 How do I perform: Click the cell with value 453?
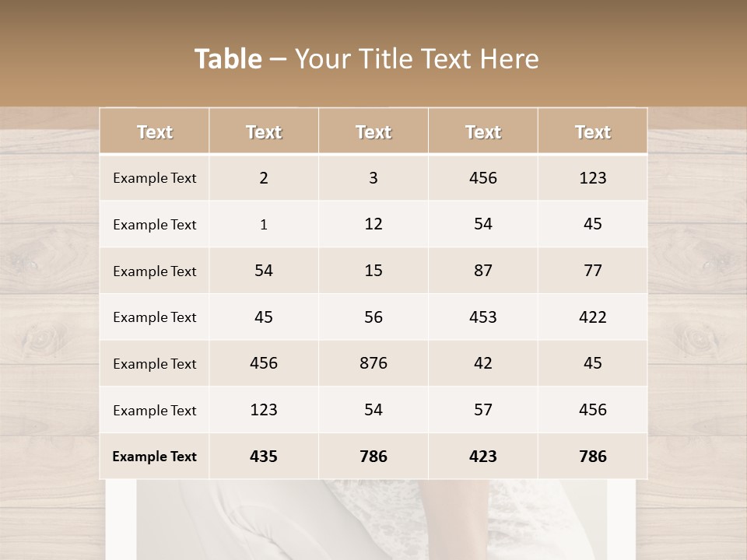(x=483, y=317)
